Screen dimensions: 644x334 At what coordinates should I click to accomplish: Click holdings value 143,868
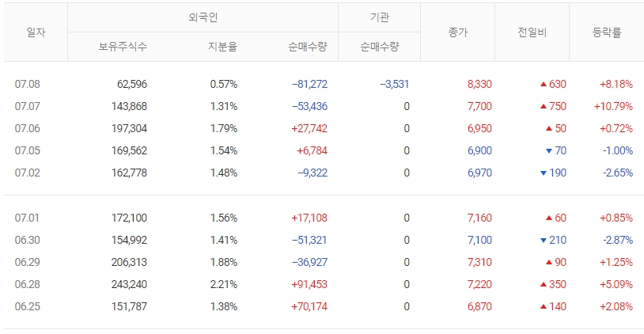(129, 106)
